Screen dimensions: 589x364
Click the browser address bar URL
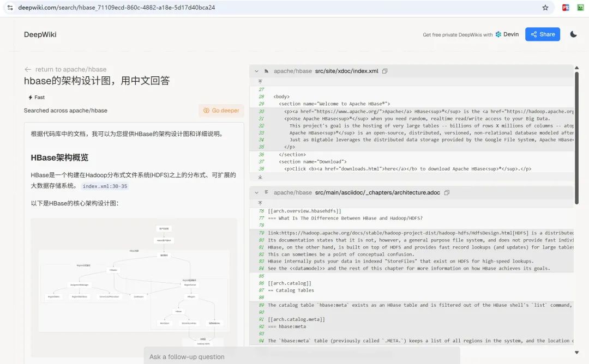tap(117, 8)
